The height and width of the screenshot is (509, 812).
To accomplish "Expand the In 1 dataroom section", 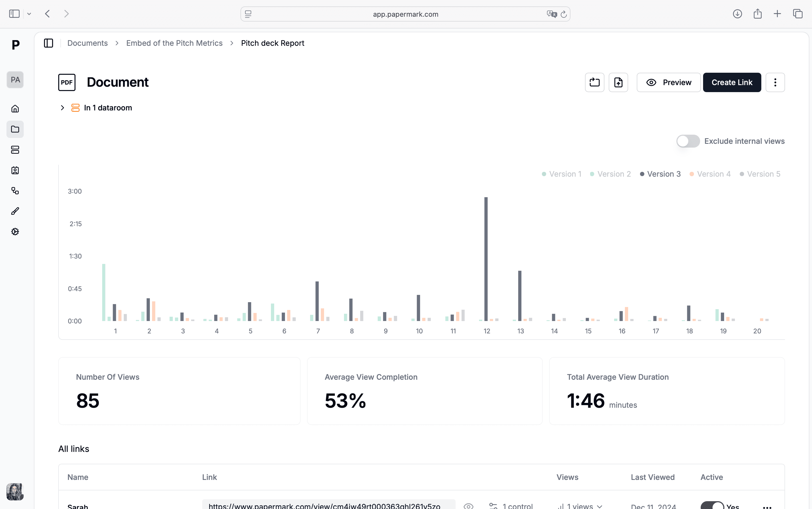I will pos(62,107).
